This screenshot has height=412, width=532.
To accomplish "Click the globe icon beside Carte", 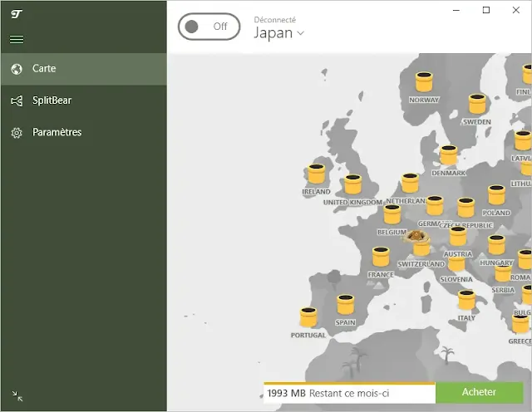I will coord(17,69).
